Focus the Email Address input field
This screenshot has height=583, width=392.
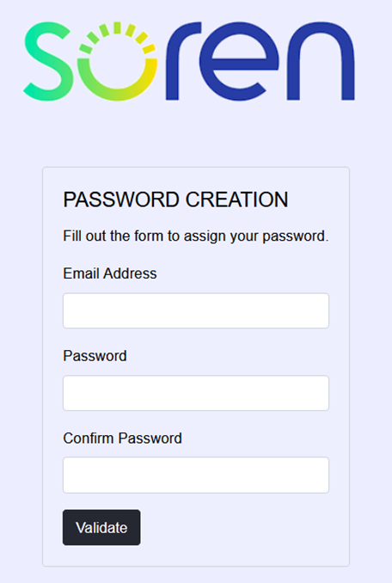[x=196, y=310]
